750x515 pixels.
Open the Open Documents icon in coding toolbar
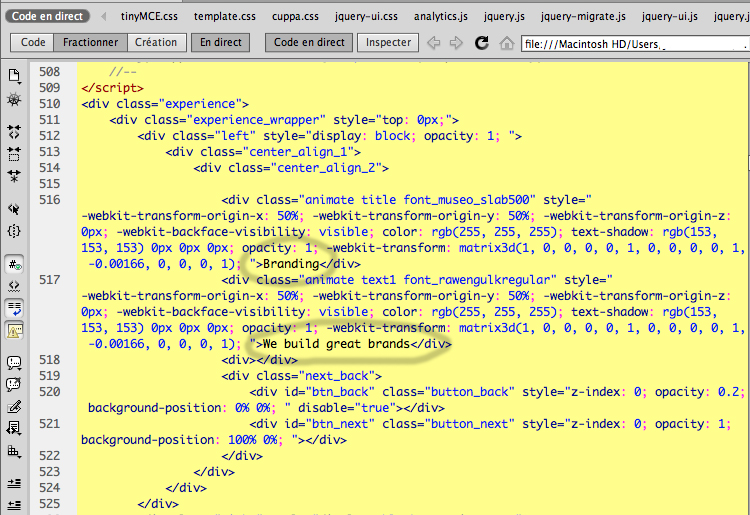[14, 76]
